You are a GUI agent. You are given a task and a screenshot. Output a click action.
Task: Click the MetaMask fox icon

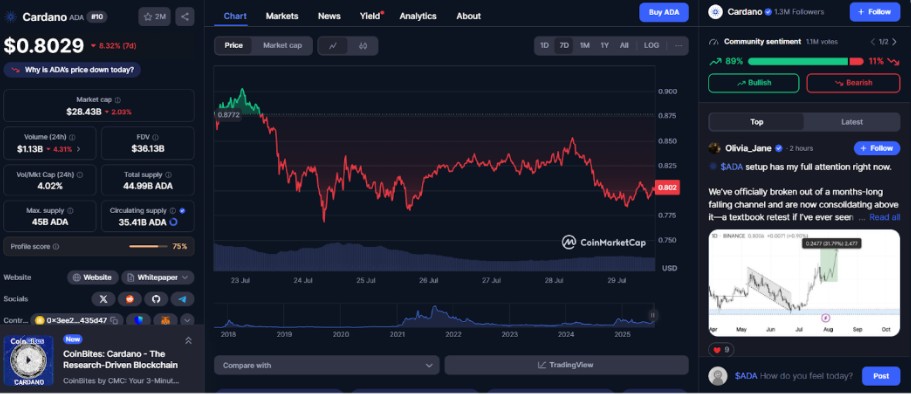[x=166, y=320]
